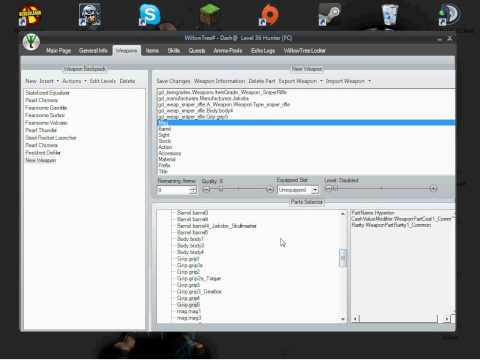Image resolution: width=480 pixels, height=360 pixels.
Task: Click the Remaining Ammo number field
Action: (173, 190)
